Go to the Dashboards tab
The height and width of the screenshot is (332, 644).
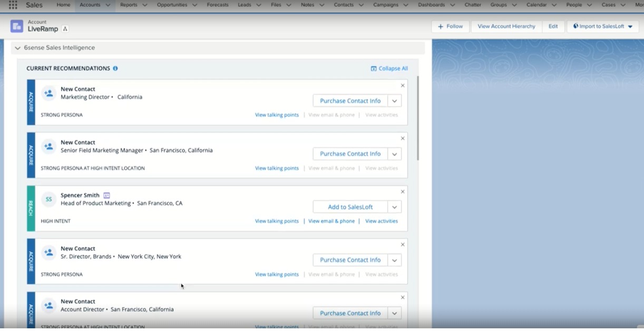431,5
